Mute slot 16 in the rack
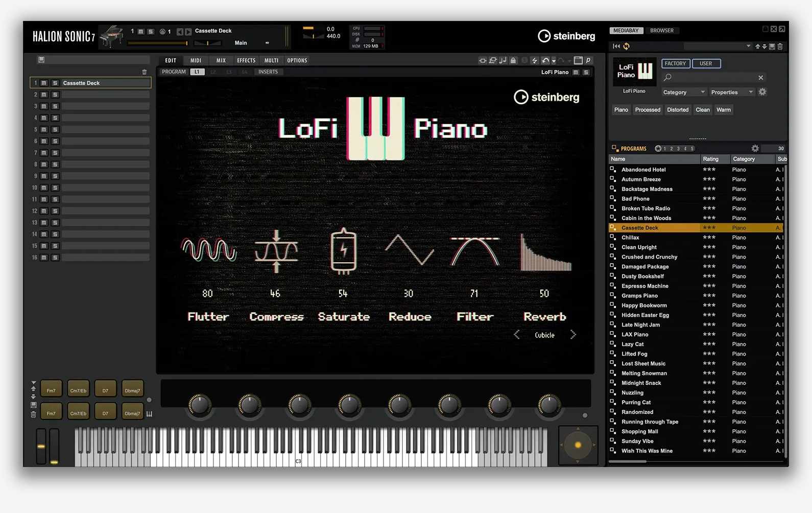This screenshot has height=513, width=812. point(44,258)
